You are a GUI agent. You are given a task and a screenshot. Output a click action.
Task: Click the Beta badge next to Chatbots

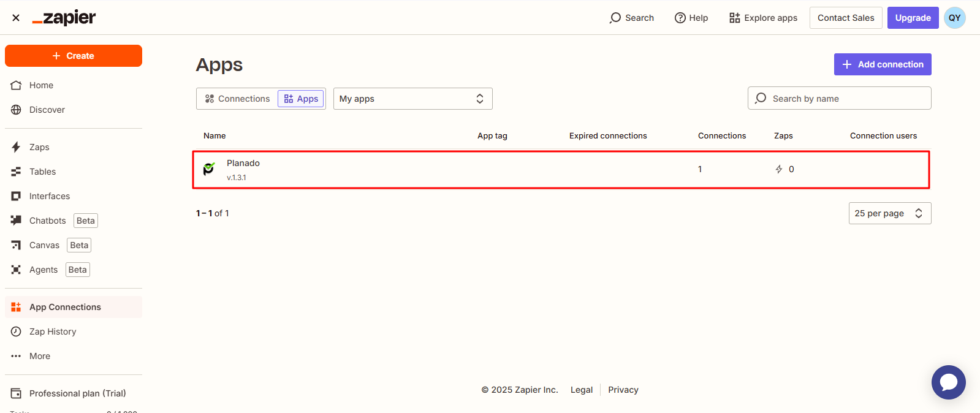pyautogui.click(x=86, y=221)
